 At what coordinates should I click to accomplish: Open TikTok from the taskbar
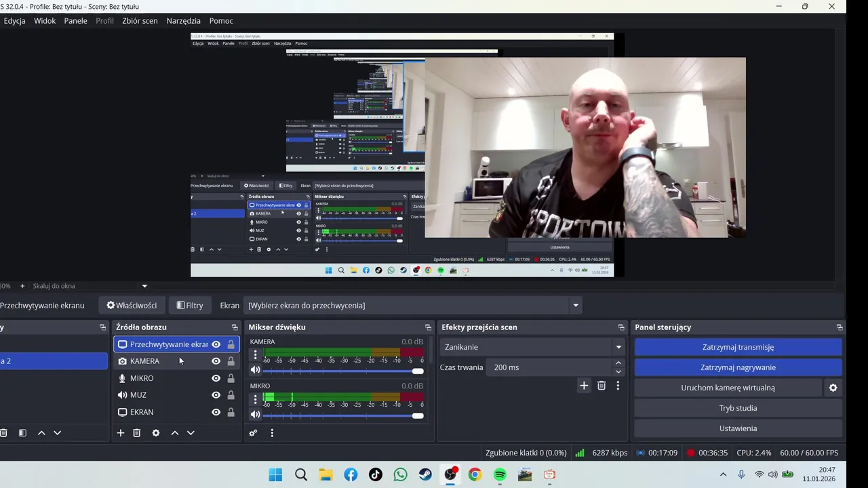click(376, 475)
